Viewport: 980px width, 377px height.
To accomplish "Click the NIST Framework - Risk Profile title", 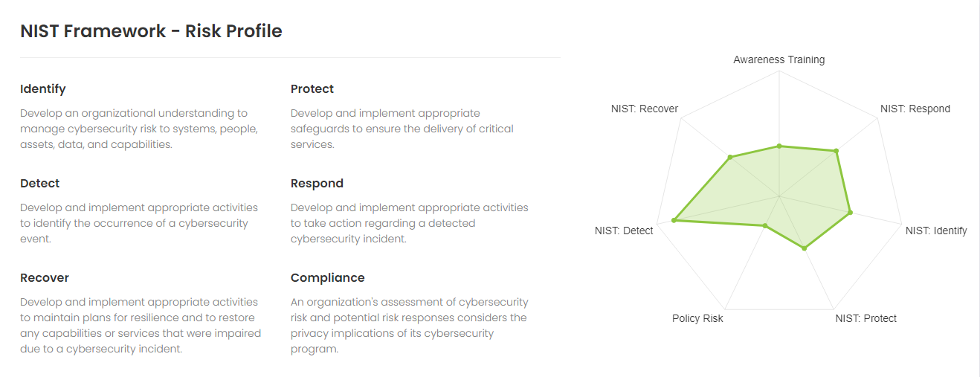I will pyautogui.click(x=151, y=31).
